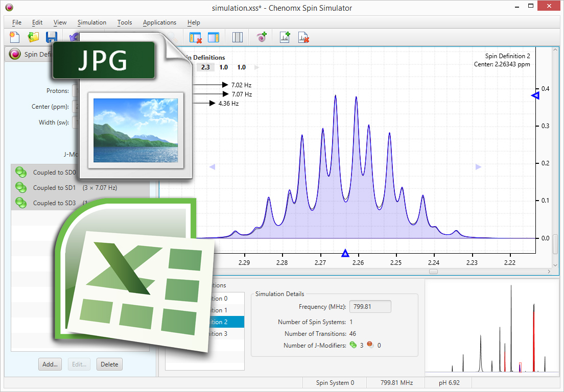Viewport: 564px width, 392px height.
Task: Click the Number of Transitions value 46
Action: point(353,333)
